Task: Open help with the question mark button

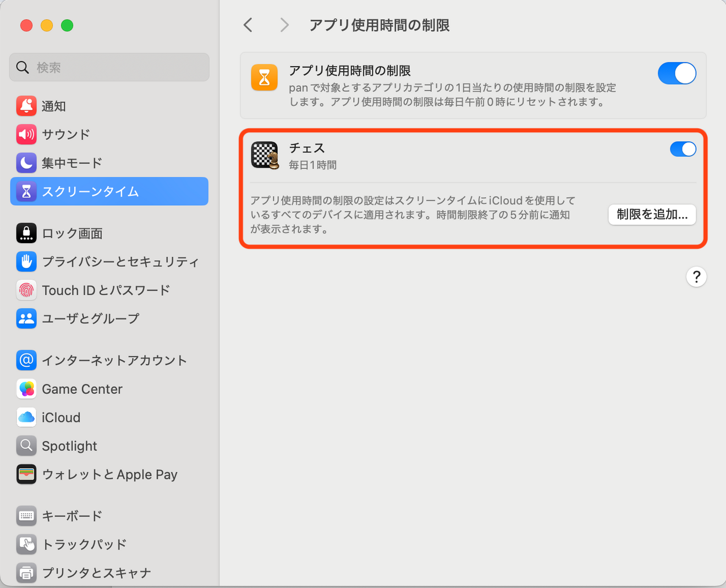Action: click(696, 277)
